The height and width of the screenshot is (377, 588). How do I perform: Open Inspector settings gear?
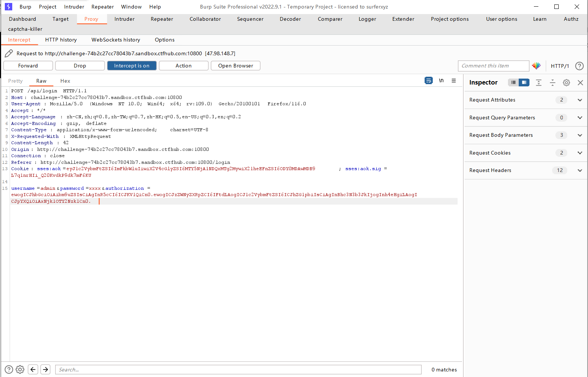tap(567, 83)
